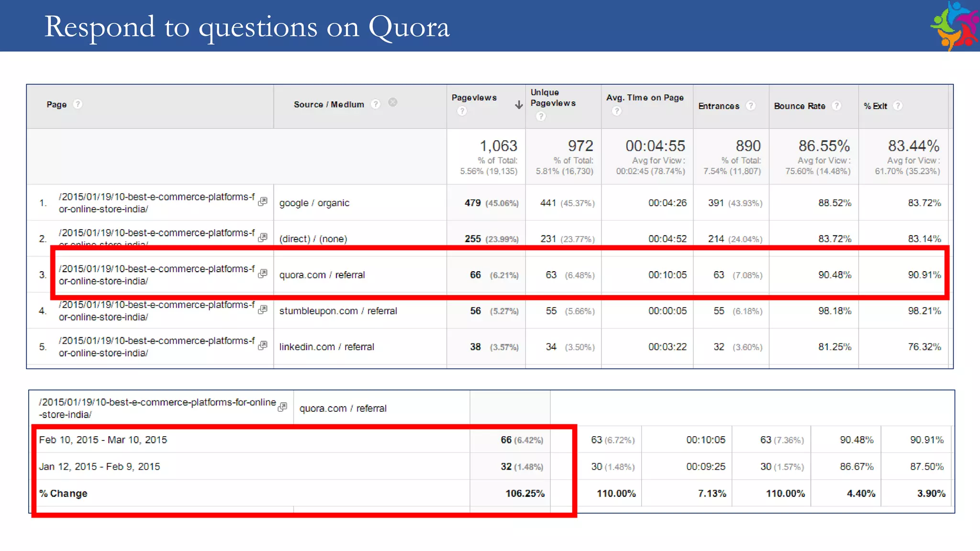Screen dimensions: 980x551
Task: Click the help icon next to % Exit
Action: coord(898,106)
